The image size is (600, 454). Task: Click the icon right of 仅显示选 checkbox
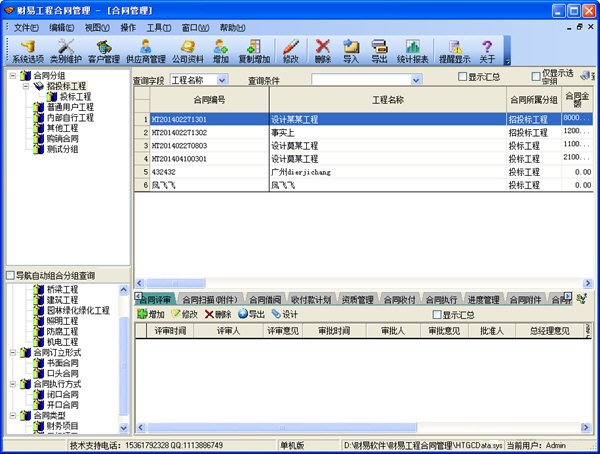pyautogui.click(x=585, y=76)
